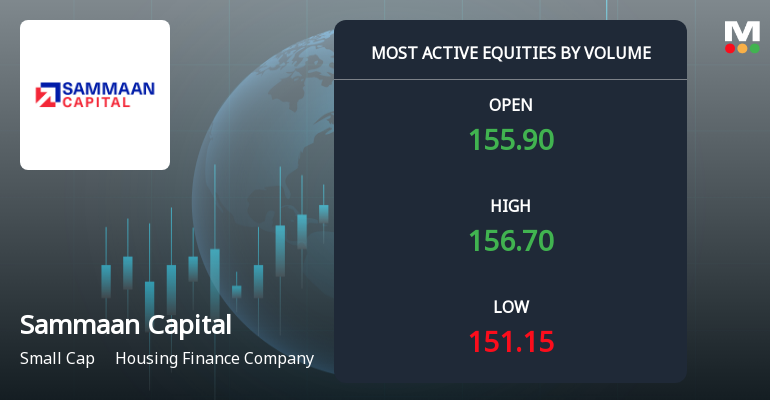Open the Sammaan Capital company name title
Screen dimensions: 770x404
pyautogui.click(x=125, y=325)
